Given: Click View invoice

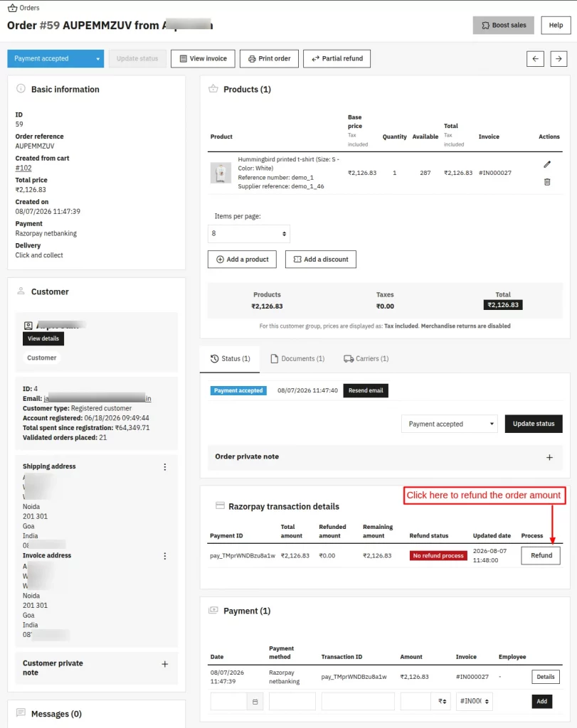Looking at the screenshot, I should [203, 58].
